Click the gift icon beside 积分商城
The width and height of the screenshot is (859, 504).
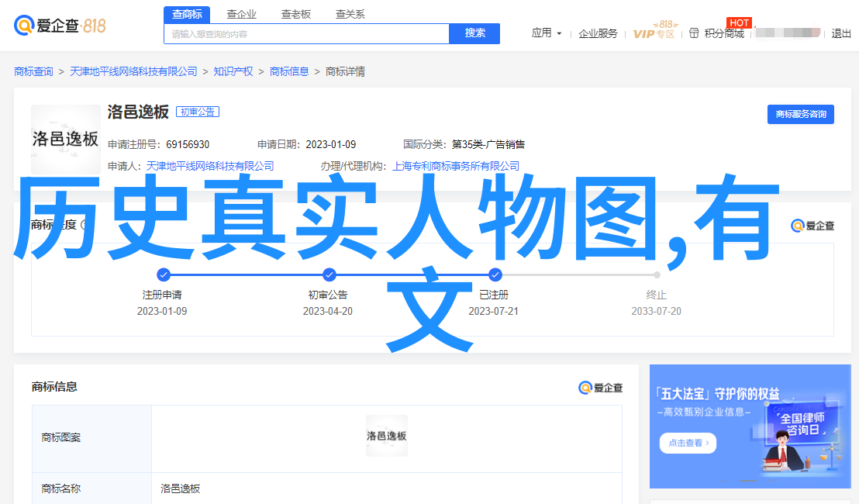694,33
